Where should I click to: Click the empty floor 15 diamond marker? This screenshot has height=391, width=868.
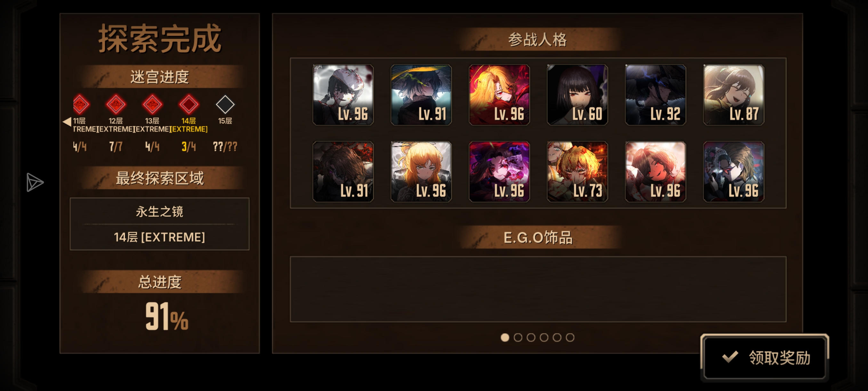[x=225, y=104]
